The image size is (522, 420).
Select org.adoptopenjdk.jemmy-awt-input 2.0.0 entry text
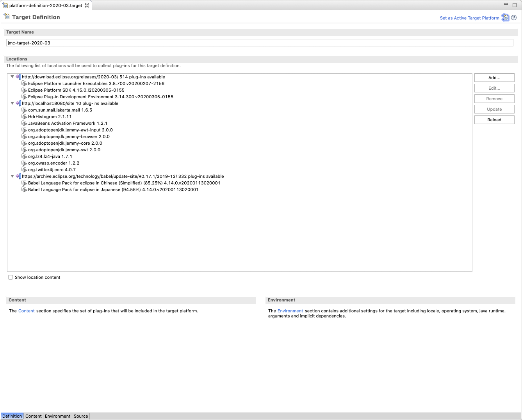(70, 130)
